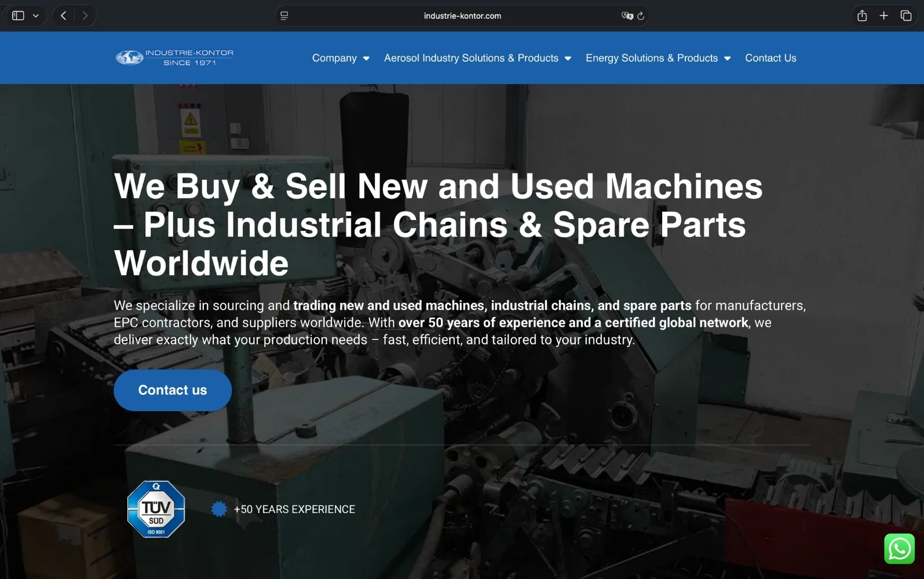Go back to the previous page

click(64, 16)
